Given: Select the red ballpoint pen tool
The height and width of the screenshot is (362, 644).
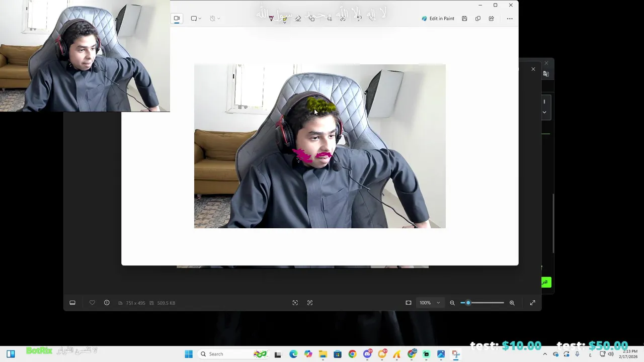Looking at the screenshot, I should (271, 19).
